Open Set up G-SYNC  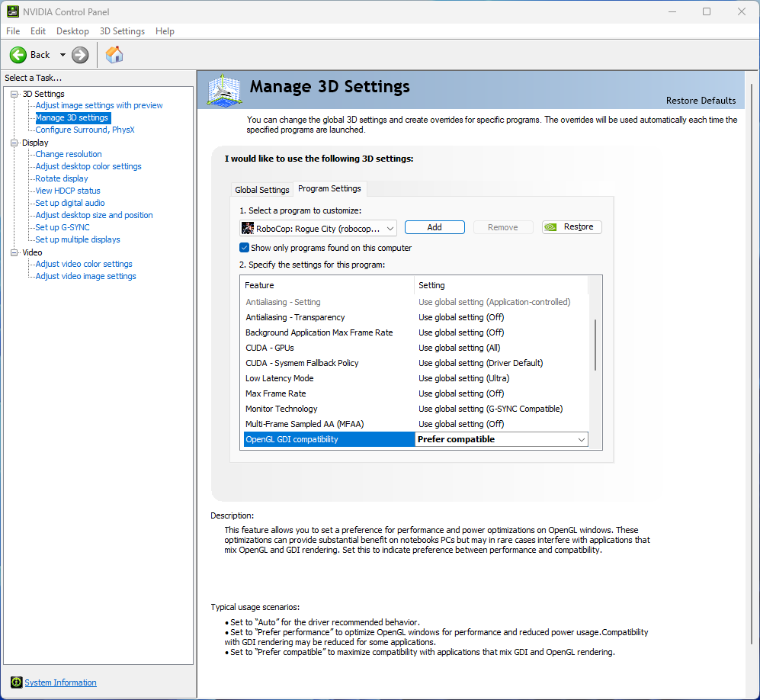63,227
